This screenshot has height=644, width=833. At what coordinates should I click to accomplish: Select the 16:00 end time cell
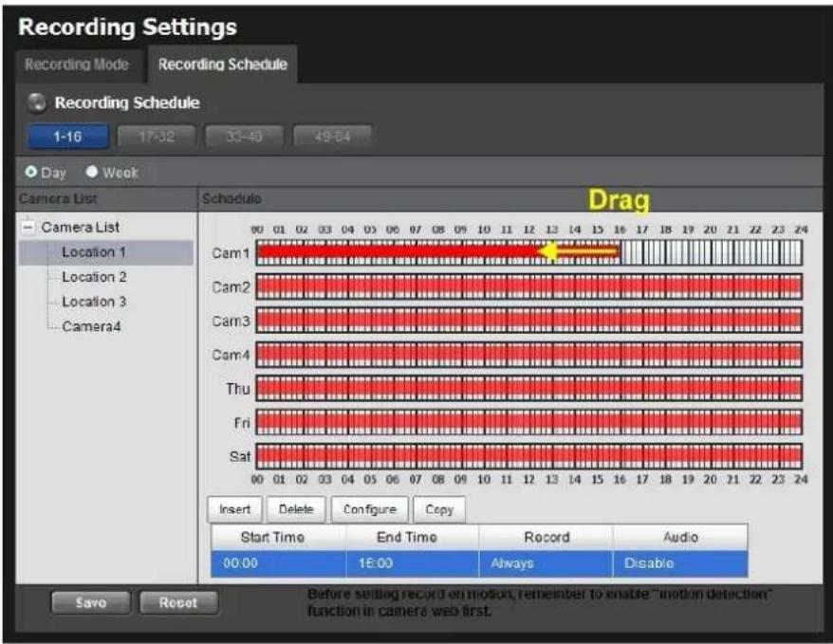tap(413, 563)
